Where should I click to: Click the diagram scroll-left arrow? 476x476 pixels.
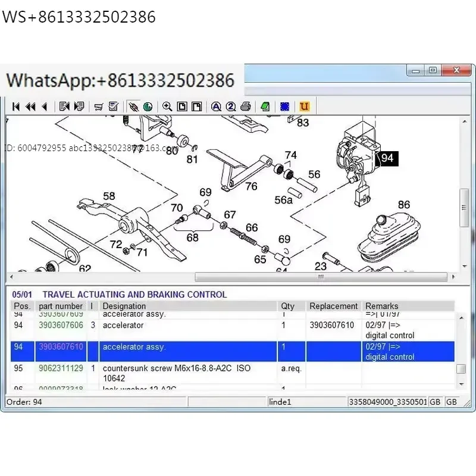tap(11, 277)
